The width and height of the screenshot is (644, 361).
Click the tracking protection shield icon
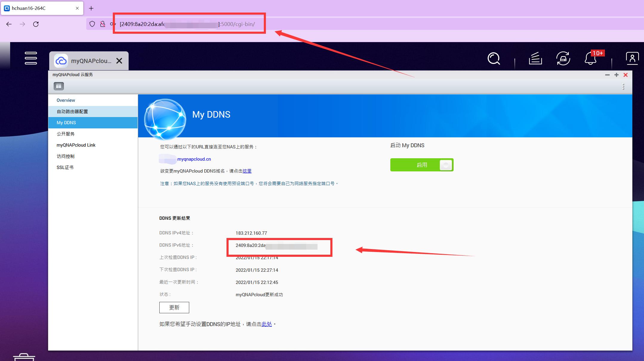click(x=92, y=24)
